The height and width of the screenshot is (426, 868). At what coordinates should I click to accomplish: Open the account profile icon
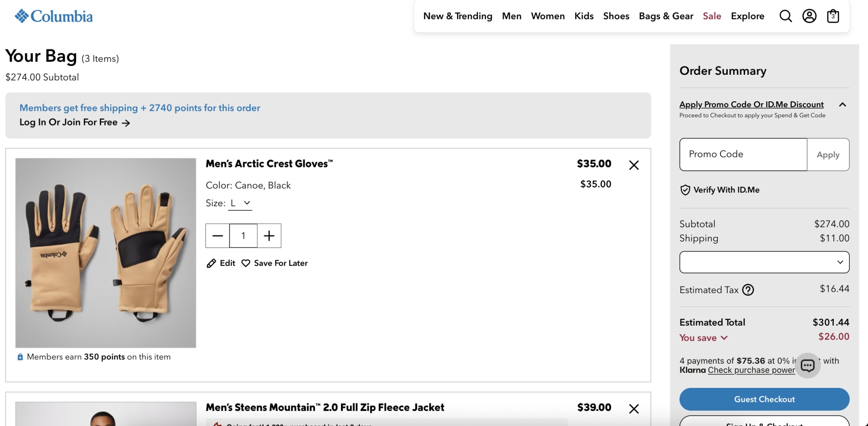(x=809, y=16)
